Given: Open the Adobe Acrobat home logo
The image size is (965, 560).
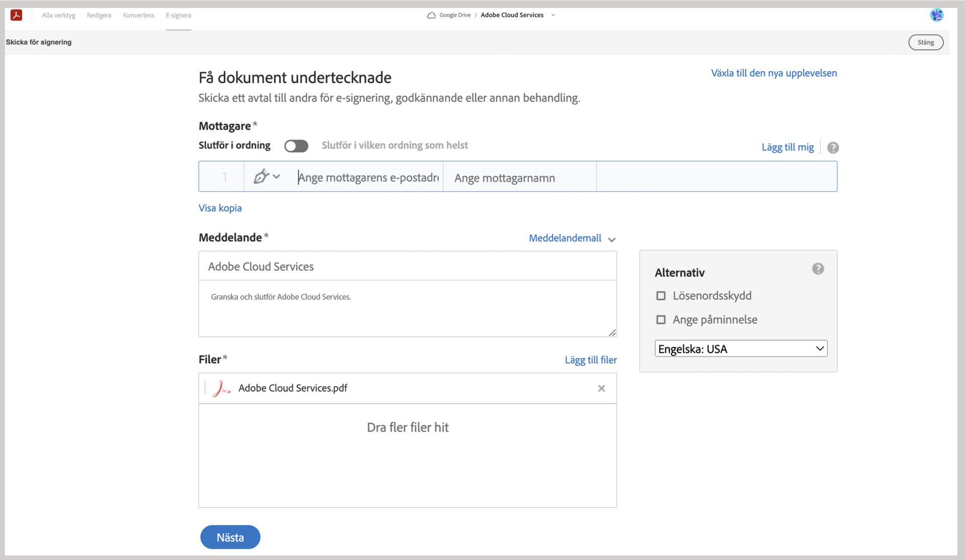Looking at the screenshot, I should click(x=17, y=15).
